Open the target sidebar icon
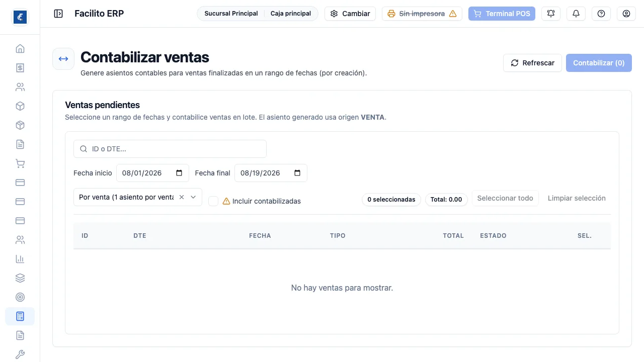The image size is (644, 362). coord(20,297)
